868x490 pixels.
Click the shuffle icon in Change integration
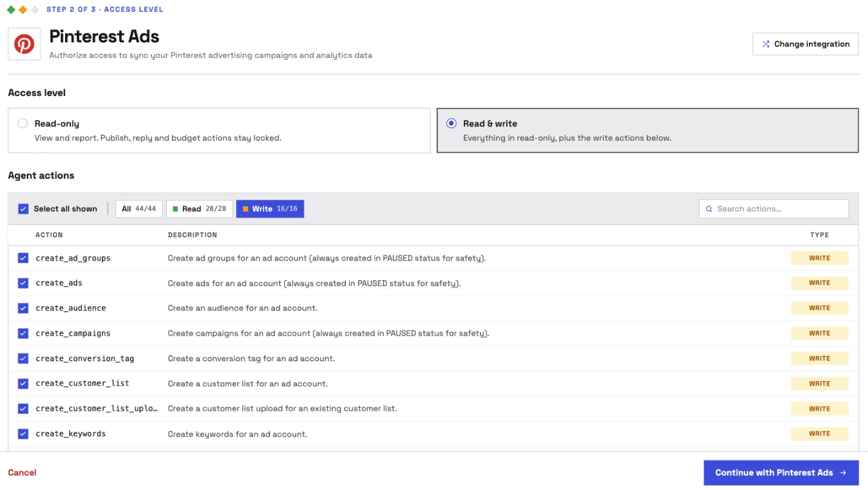(766, 44)
